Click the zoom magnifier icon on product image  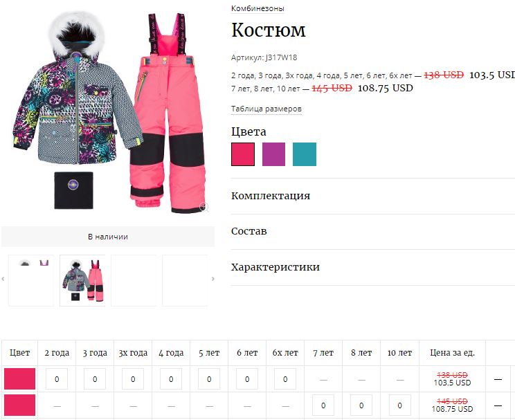204,207
